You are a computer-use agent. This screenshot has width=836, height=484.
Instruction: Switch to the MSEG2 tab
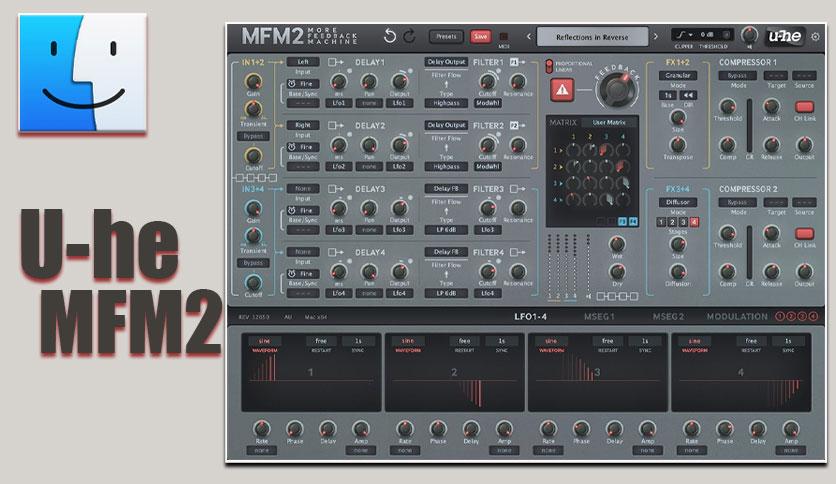point(668,317)
